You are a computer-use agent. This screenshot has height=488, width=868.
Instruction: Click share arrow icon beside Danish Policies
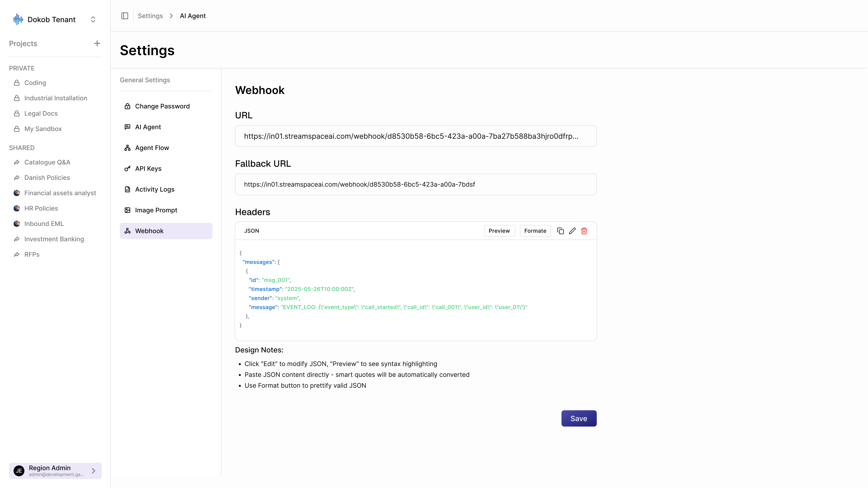pos(17,177)
